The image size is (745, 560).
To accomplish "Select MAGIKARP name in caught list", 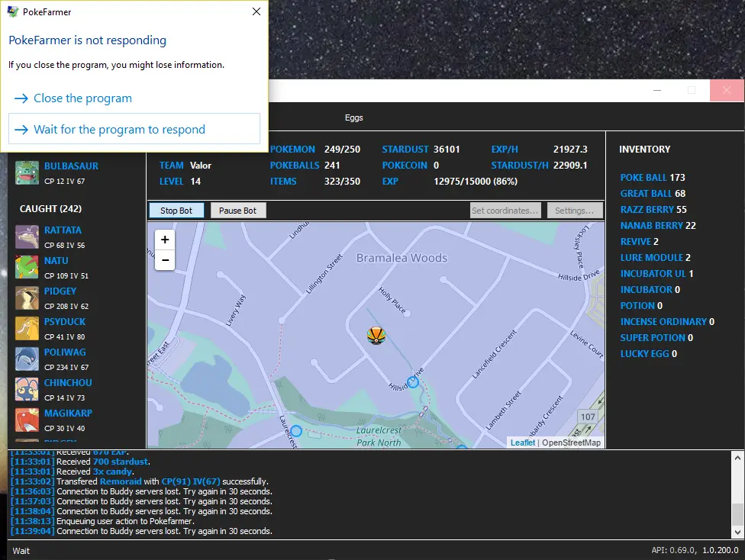I will (x=68, y=413).
